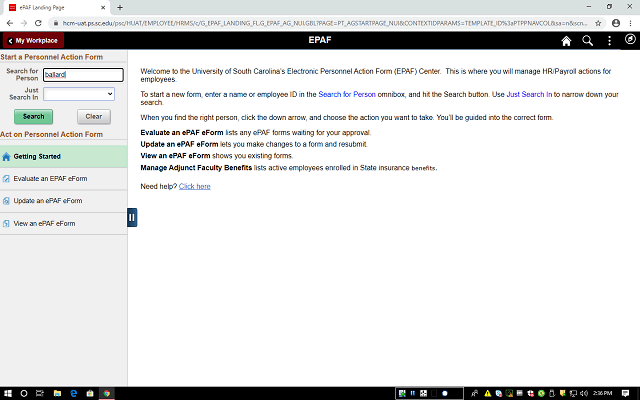This screenshot has height=400, width=640.
Task: Open File Explorer from taskbar
Action: tap(57, 393)
